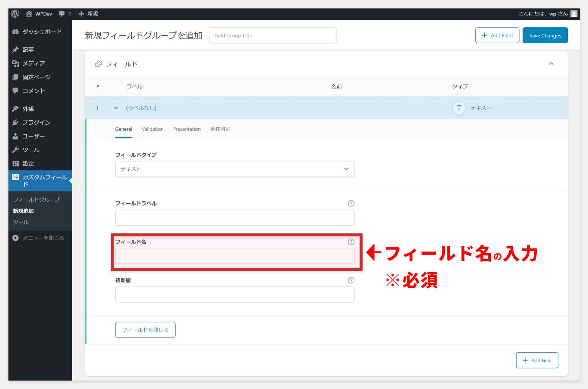The width and height of the screenshot is (588, 389).
Task: Click the タイプ column header
Action: (460, 87)
